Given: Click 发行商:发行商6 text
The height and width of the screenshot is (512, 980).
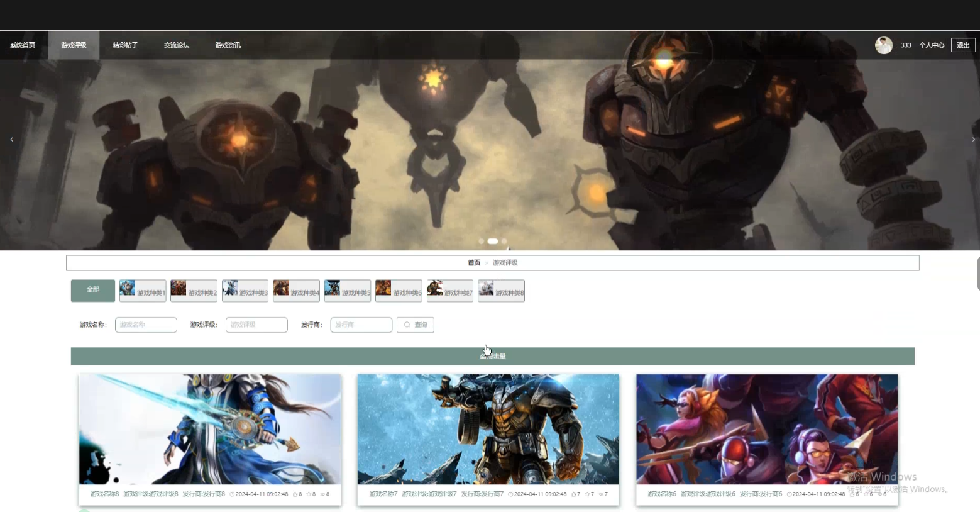Looking at the screenshot, I should (761, 494).
